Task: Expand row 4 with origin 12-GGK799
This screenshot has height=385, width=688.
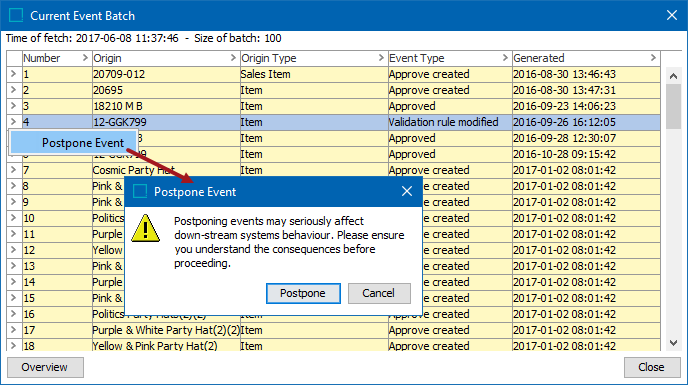Action: click(x=14, y=122)
